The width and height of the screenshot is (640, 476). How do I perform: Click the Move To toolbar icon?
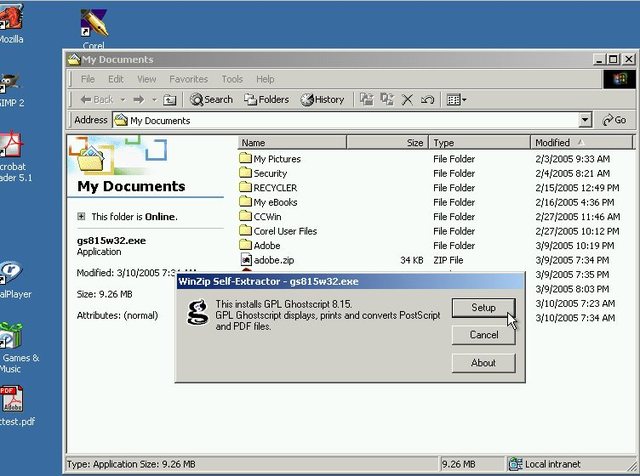coord(366,99)
